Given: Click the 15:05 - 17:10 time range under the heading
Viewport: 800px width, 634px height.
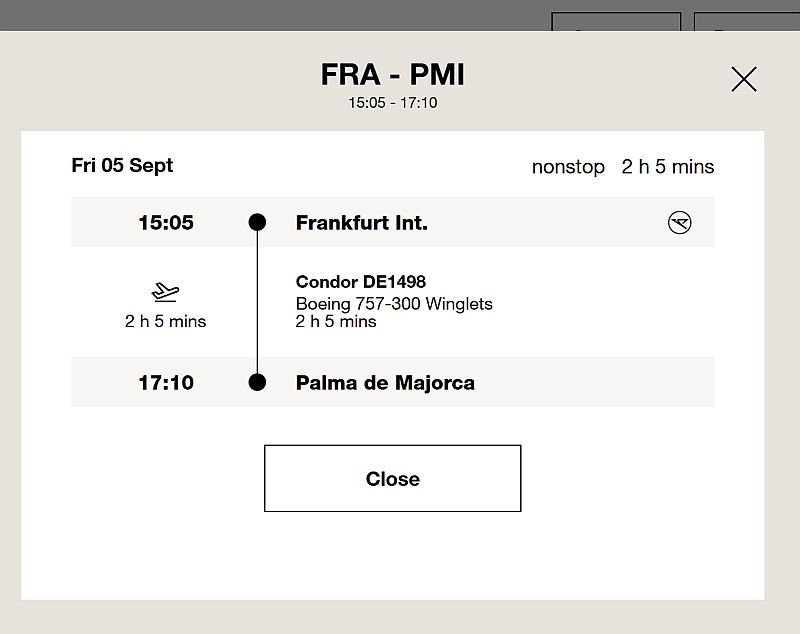Looking at the screenshot, I should (x=392, y=102).
